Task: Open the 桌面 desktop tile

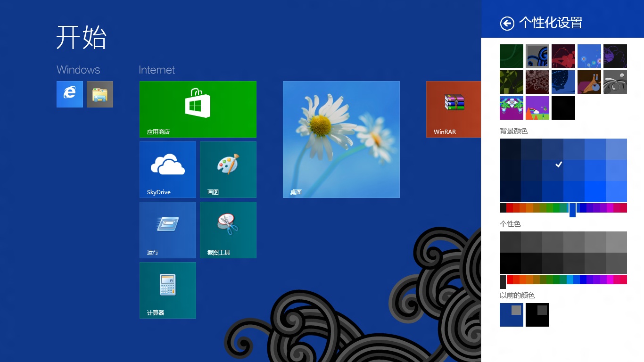Action: (x=341, y=140)
